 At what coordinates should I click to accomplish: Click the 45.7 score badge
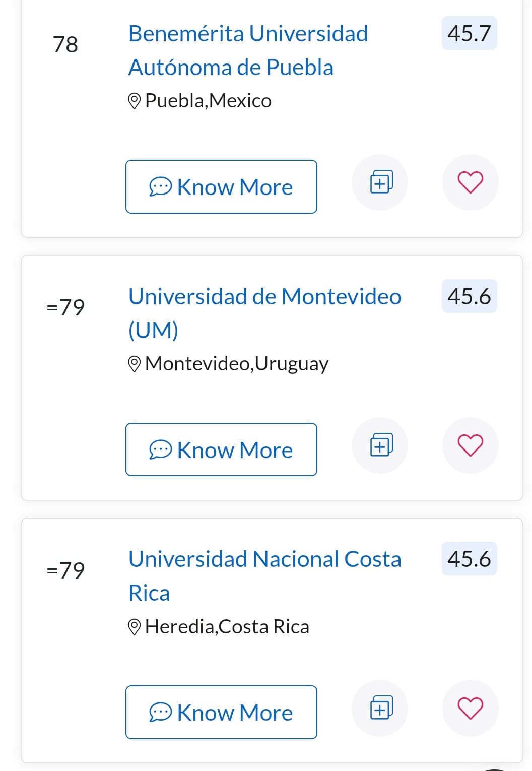469,33
